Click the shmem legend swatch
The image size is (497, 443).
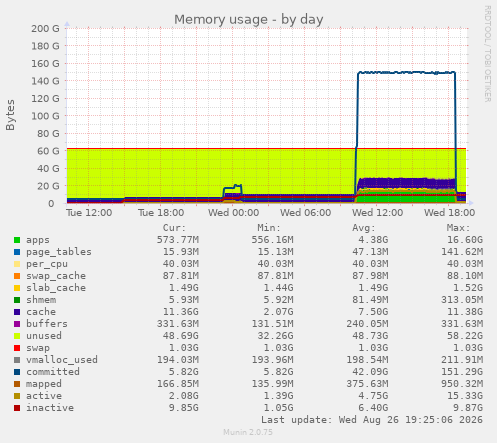click(x=17, y=300)
